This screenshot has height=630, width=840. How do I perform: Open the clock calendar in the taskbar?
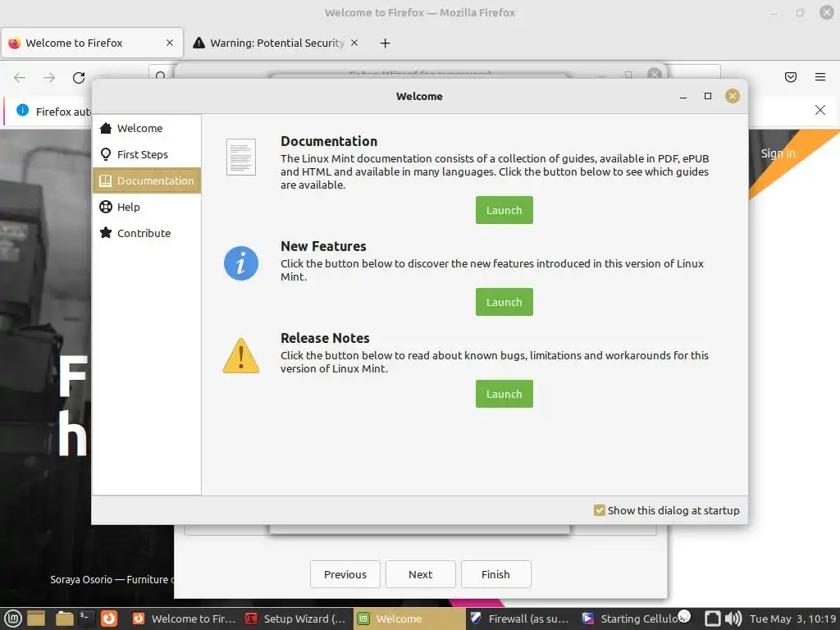tap(793, 619)
